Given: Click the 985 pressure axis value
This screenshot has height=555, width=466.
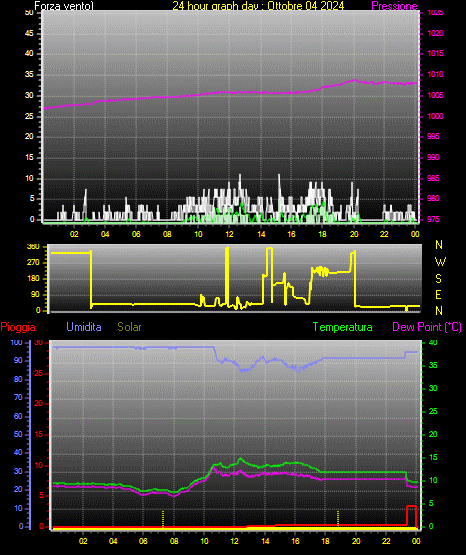Looking at the screenshot, I should tap(433, 178).
